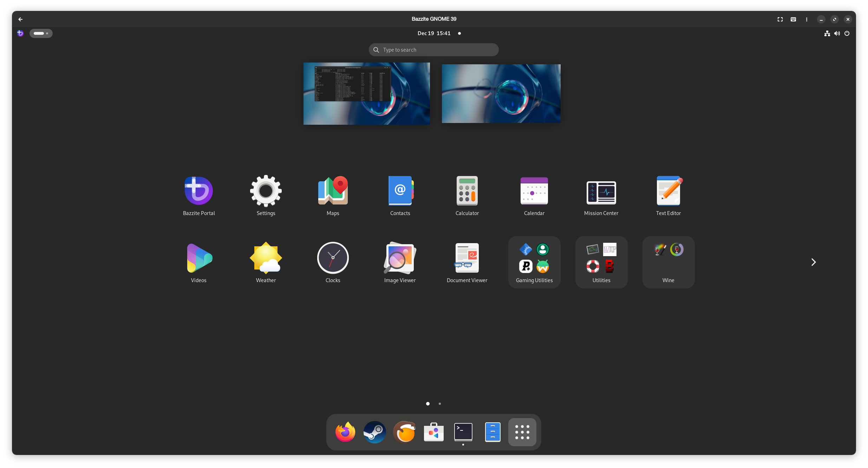Open the VM window three-dot menu
The width and height of the screenshot is (868, 468).
click(x=807, y=19)
